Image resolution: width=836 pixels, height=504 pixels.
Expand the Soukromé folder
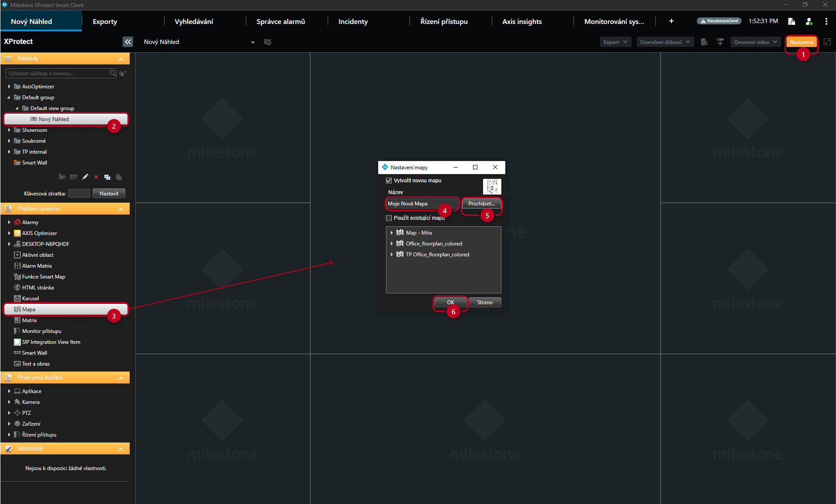coord(9,141)
